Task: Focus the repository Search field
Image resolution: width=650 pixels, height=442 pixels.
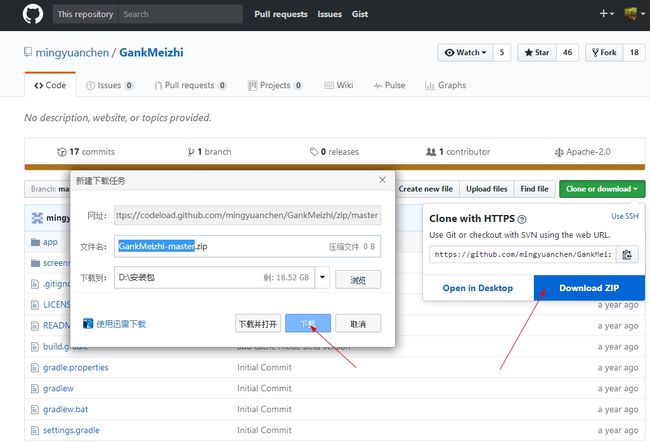Action: coord(180,14)
